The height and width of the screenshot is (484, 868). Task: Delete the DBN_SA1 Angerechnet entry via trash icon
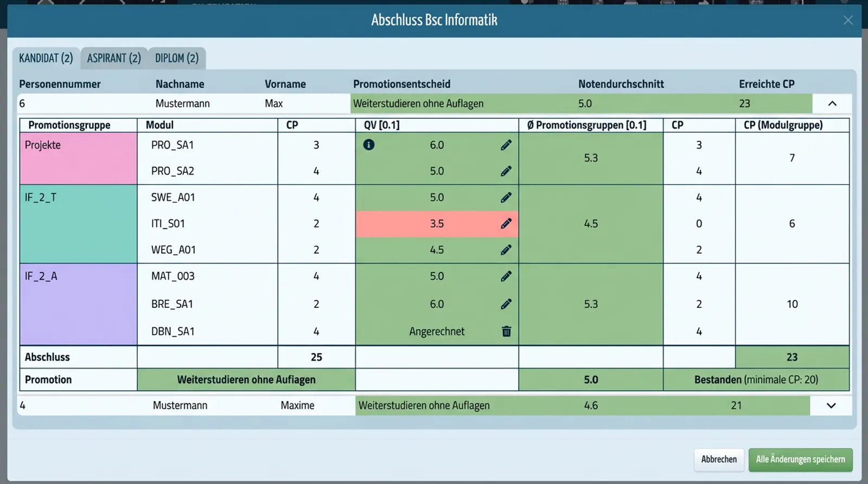pyautogui.click(x=506, y=331)
